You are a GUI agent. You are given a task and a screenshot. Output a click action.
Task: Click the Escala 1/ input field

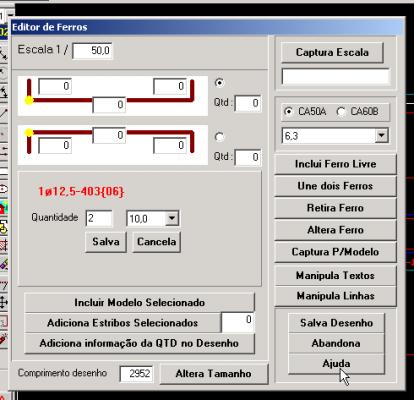point(92,51)
